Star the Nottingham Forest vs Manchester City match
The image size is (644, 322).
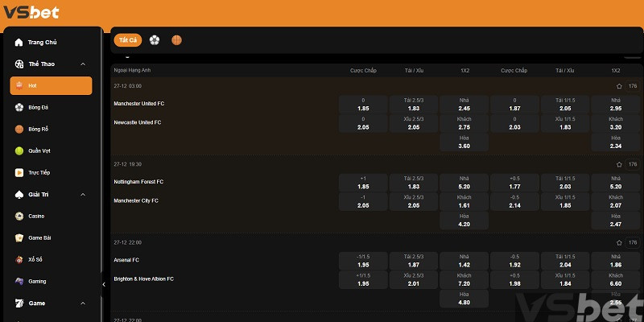pyautogui.click(x=619, y=163)
